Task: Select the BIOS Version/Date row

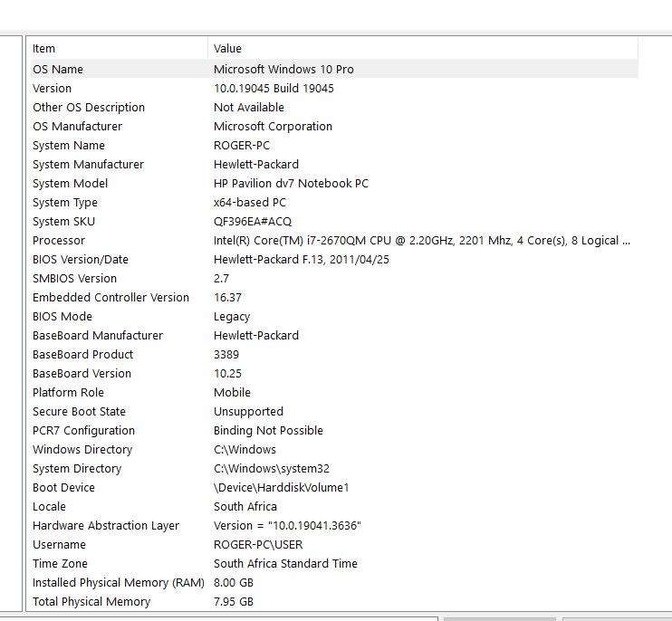Action: click(81, 259)
